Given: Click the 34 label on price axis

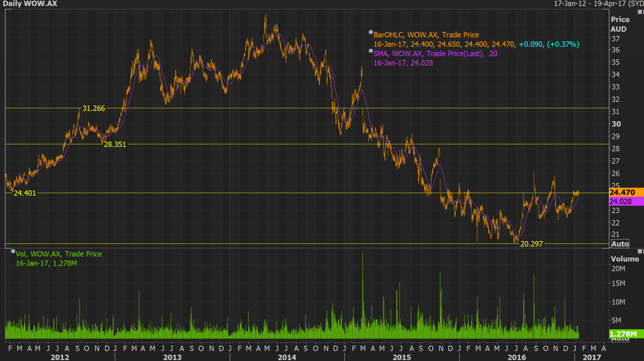Looking at the screenshot, I should tap(615, 74).
